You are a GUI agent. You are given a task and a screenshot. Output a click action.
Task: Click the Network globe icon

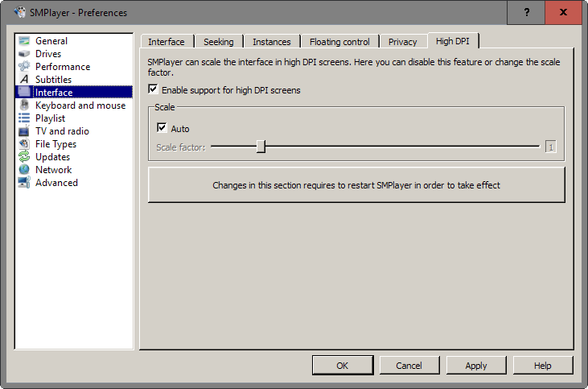(24, 169)
